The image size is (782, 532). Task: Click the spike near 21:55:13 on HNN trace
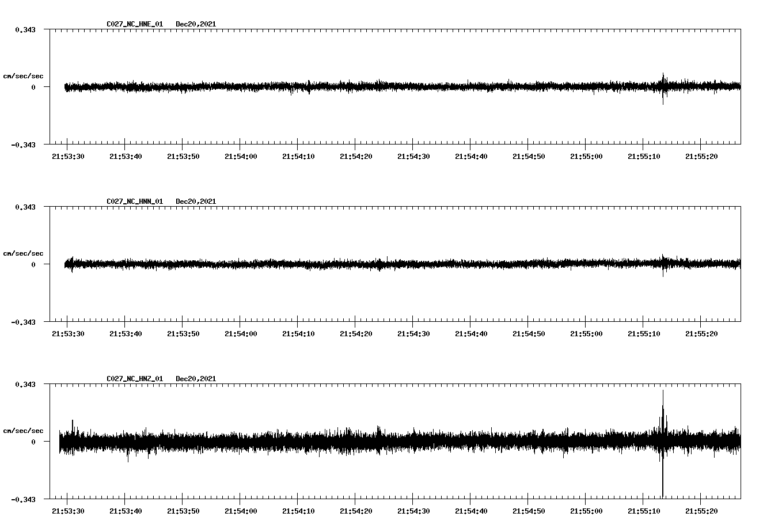click(663, 265)
